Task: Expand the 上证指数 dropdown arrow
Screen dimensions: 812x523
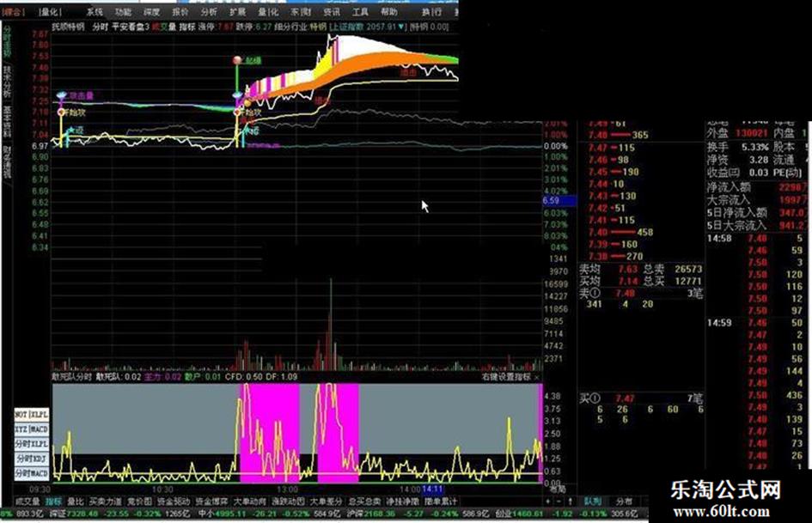Action: coord(400,27)
